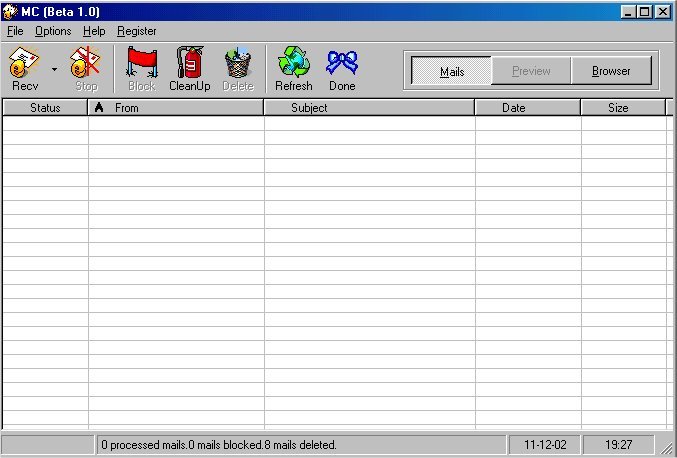Open the Options menu

pyautogui.click(x=53, y=31)
